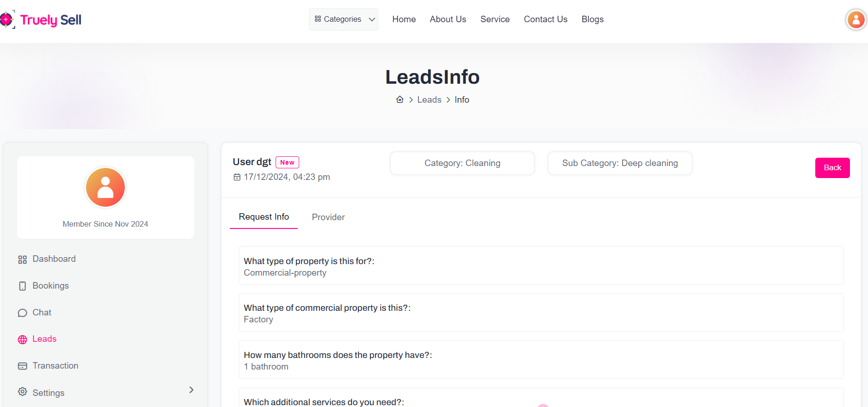
Task: Click the home icon in breadcrumb
Action: pos(400,99)
